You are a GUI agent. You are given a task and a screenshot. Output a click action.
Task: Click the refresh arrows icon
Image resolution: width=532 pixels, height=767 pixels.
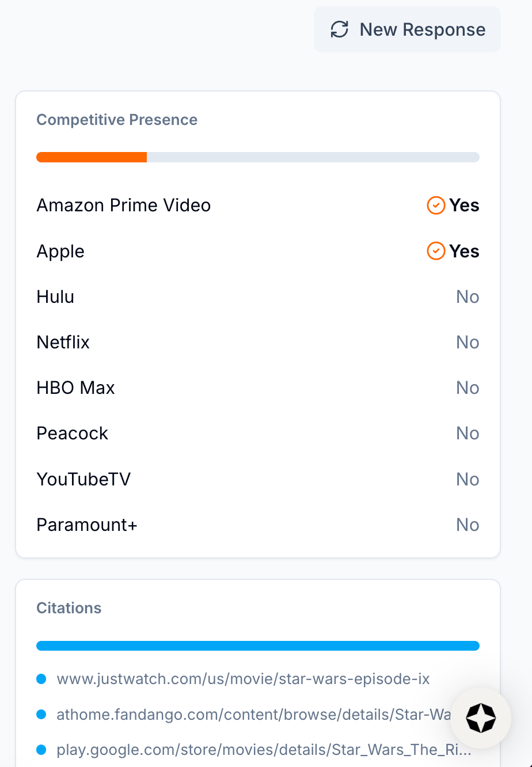click(x=340, y=29)
